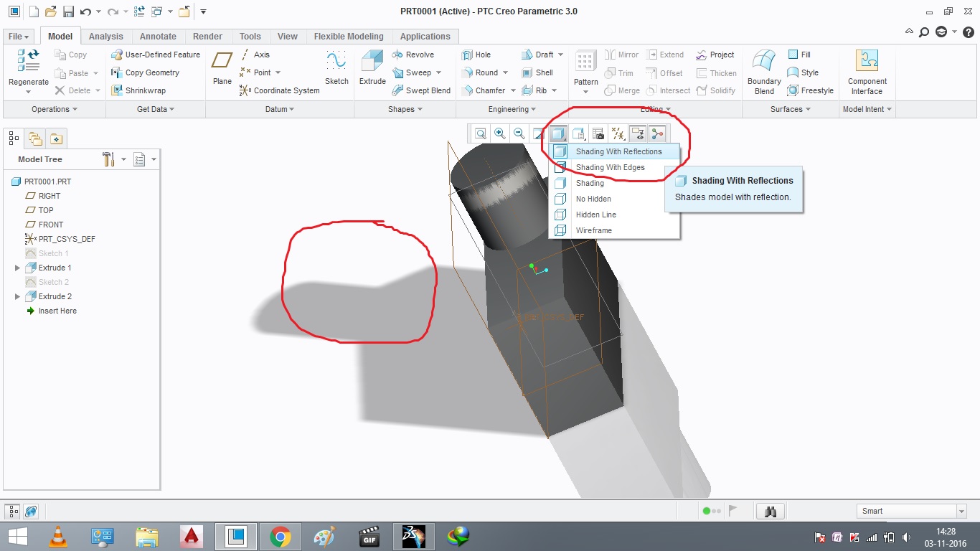Open the Saved Orientations icon
980x551 pixels.
(579, 133)
